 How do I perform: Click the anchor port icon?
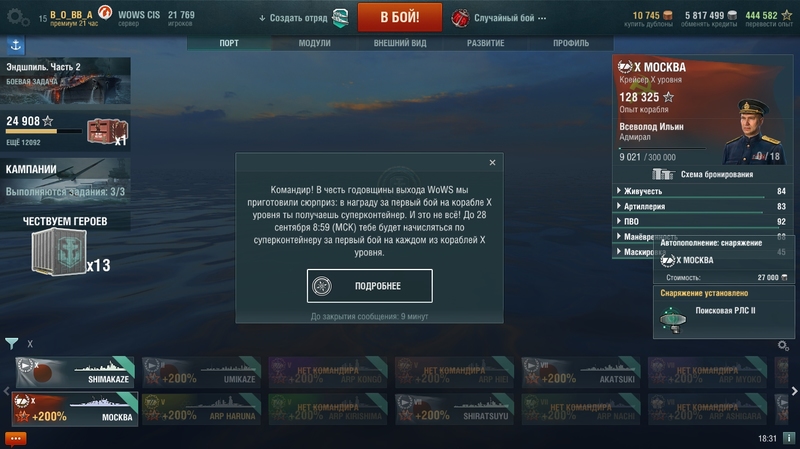16,45
